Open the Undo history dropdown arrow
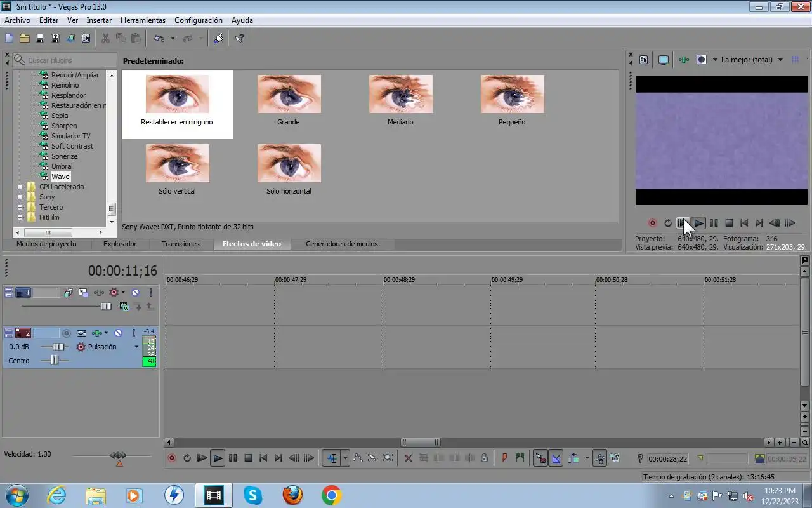 point(173,38)
